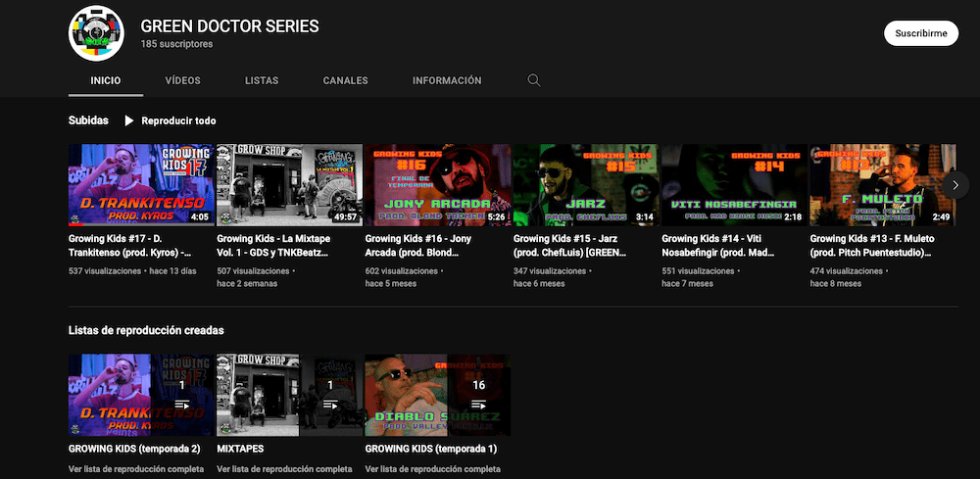
Task: Click playlist icon on GROWING KIDS temporada 2
Action: (182, 405)
